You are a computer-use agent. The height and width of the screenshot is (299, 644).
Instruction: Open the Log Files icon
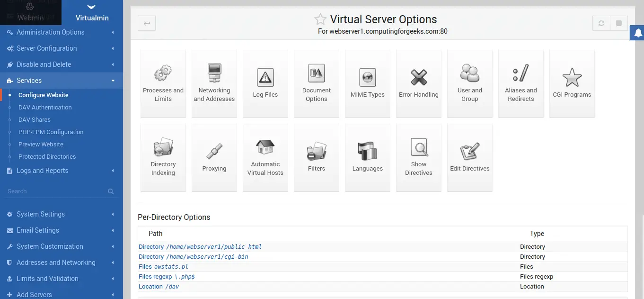(x=265, y=84)
